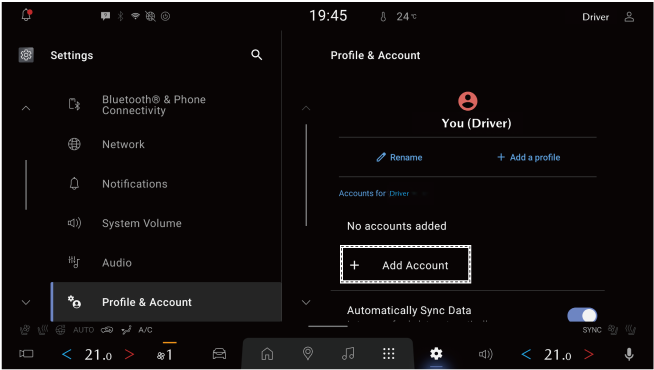Tap the camera view icon in bottom bar
The width and height of the screenshot is (654, 370).
tap(26, 354)
